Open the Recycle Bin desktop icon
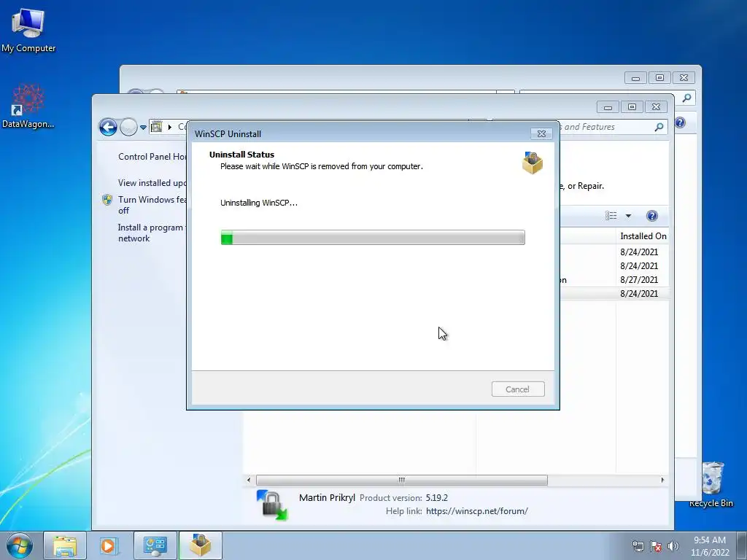 [711, 484]
